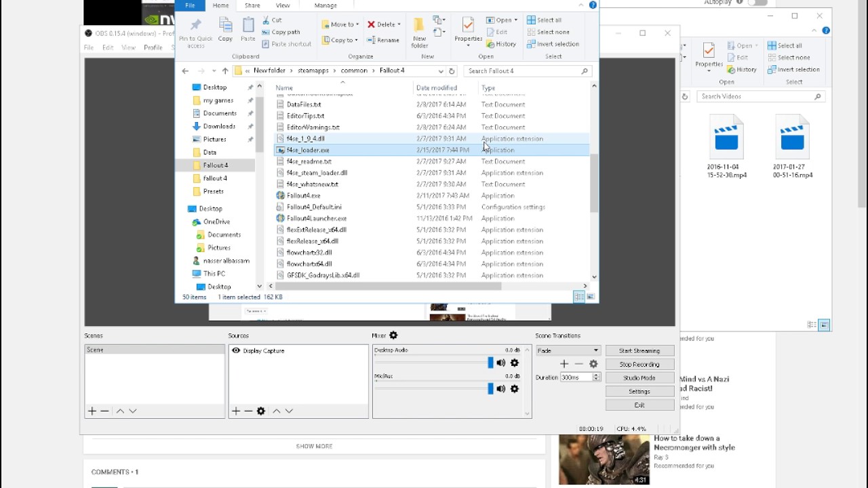Click the Back arrow in Explorer navigation
This screenshot has width=868, height=488.
pos(185,70)
